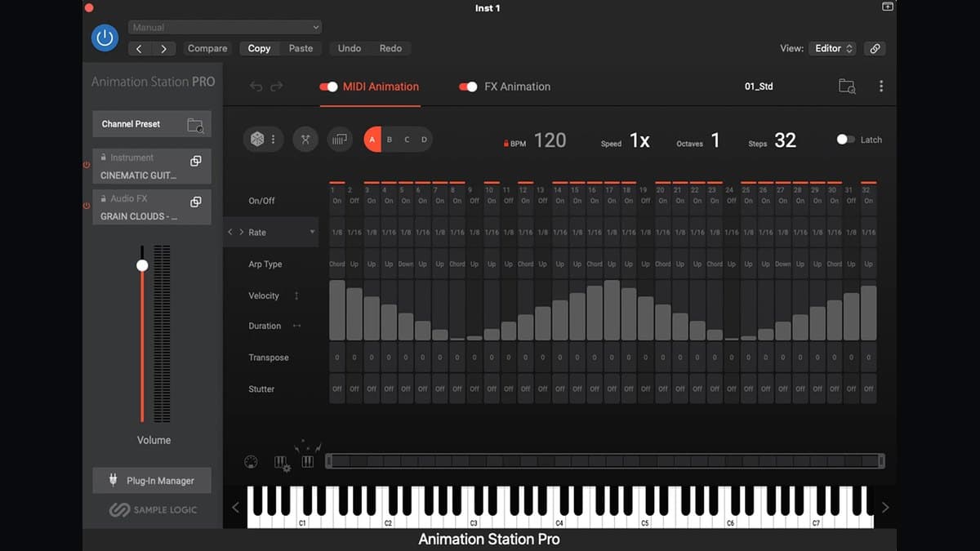Click the Paste button

point(301,49)
